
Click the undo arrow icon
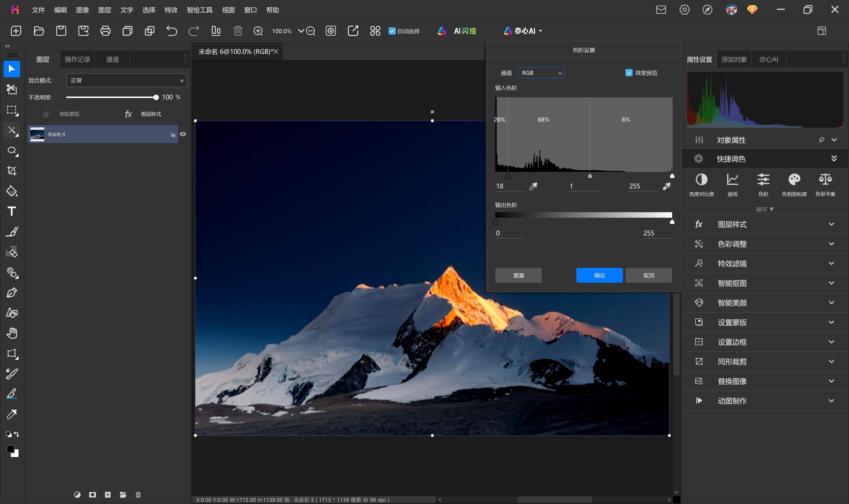172,31
